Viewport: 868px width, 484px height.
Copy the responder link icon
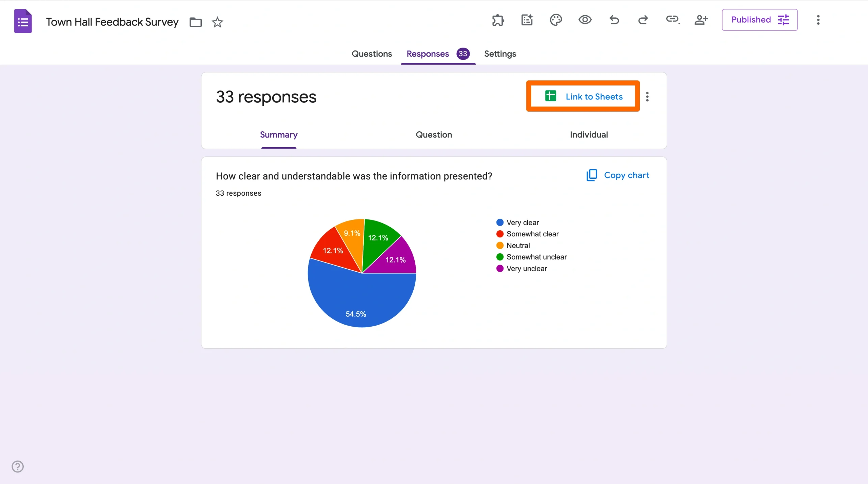point(672,20)
